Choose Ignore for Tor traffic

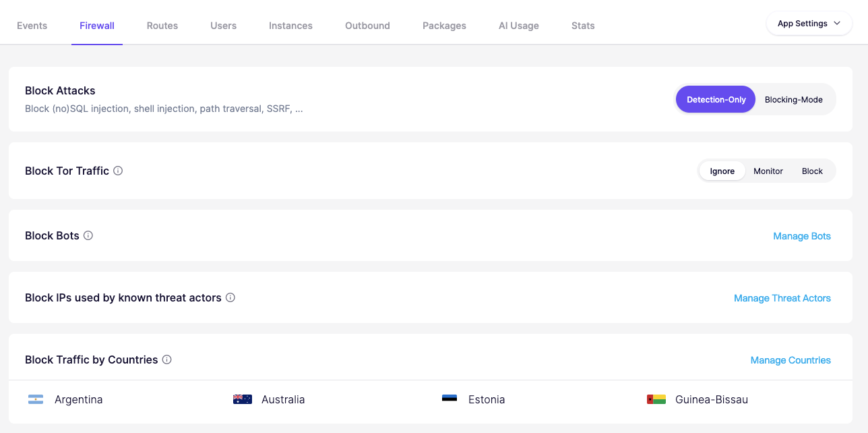(722, 171)
